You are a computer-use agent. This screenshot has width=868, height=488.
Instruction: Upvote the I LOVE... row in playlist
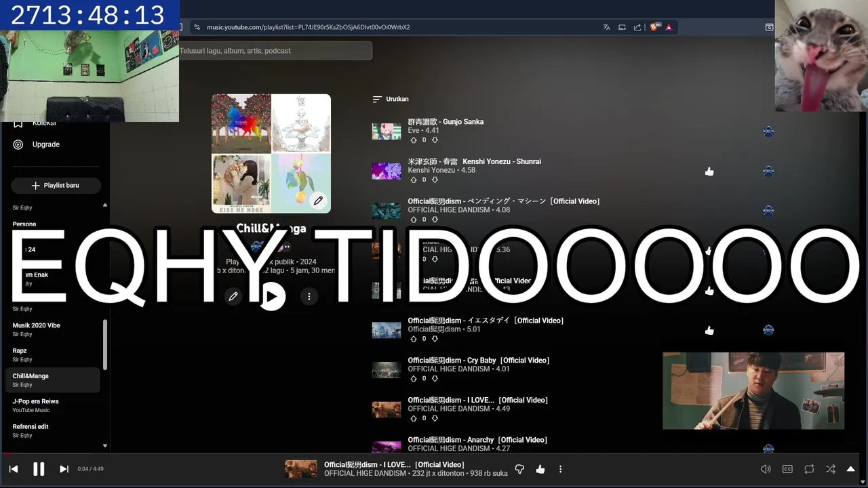pos(414,418)
